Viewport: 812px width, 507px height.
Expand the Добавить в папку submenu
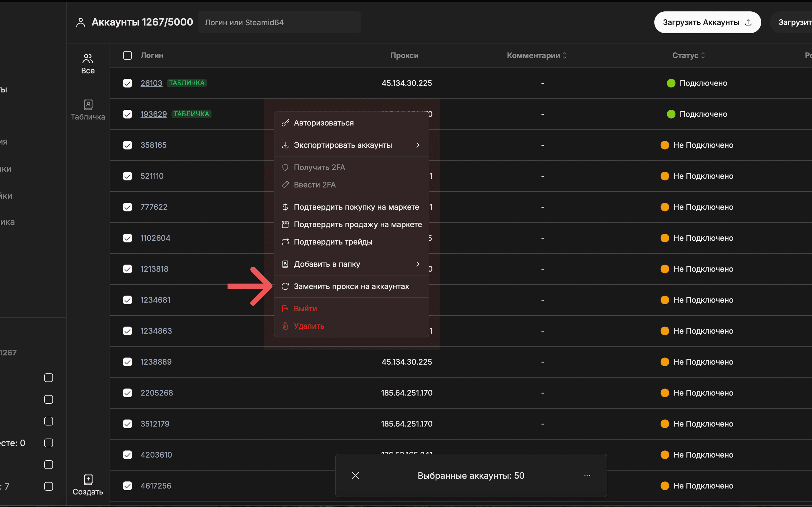click(418, 264)
